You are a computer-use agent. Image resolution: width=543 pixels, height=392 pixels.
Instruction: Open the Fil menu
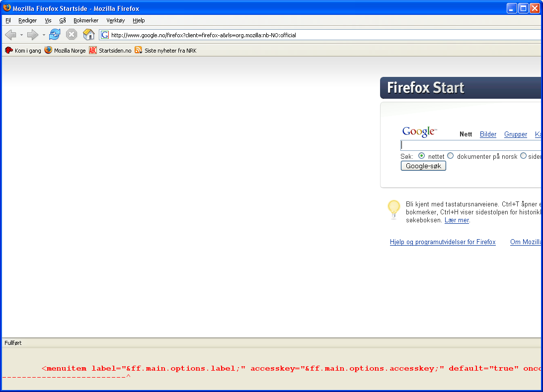click(x=8, y=20)
